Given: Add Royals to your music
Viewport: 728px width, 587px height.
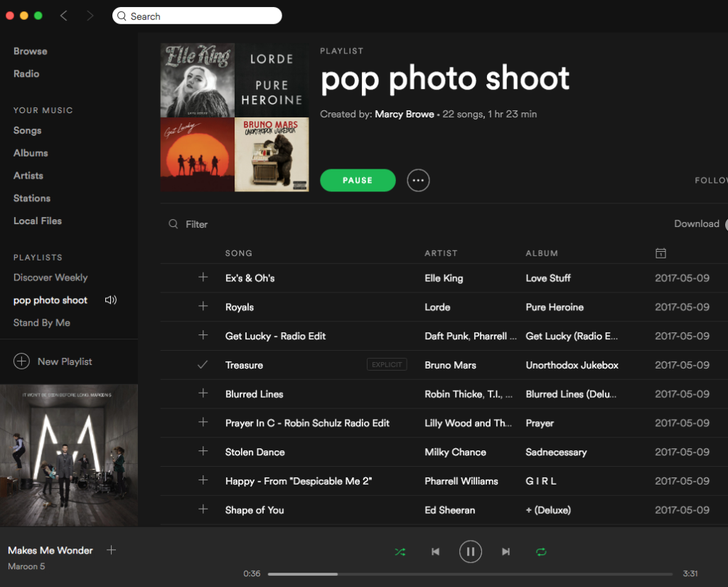Looking at the screenshot, I should [203, 307].
